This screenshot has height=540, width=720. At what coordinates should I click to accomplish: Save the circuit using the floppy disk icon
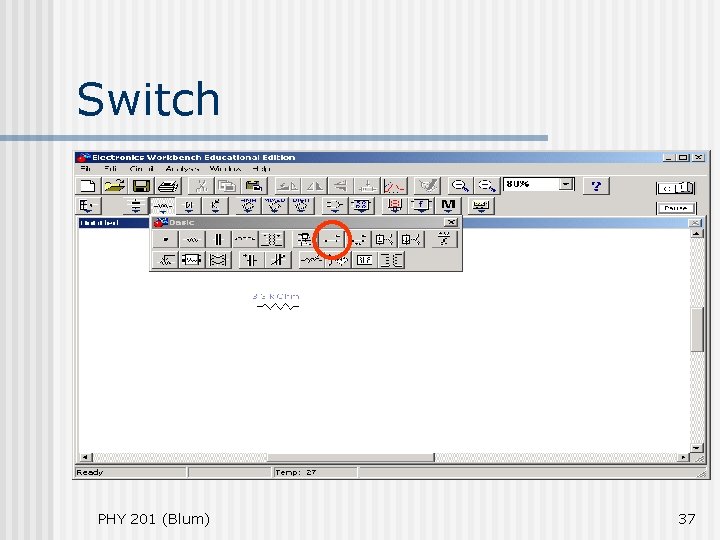click(x=141, y=186)
